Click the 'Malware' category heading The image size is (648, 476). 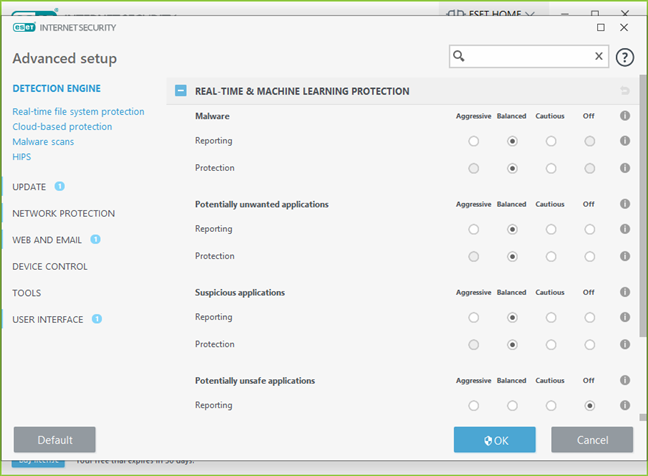click(x=212, y=116)
